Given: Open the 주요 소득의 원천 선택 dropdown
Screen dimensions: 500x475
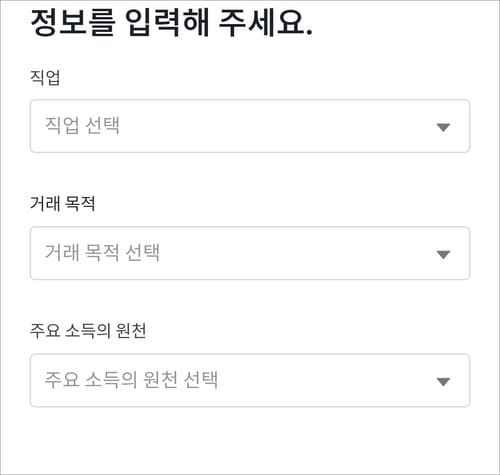Looking at the screenshot, I should pos(250,380).
